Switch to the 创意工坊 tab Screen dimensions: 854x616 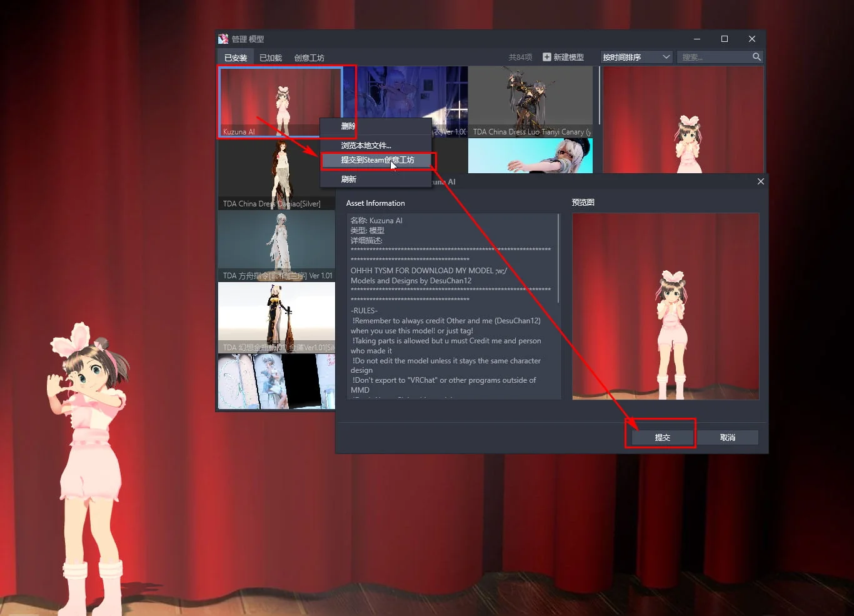coord(309,58)
